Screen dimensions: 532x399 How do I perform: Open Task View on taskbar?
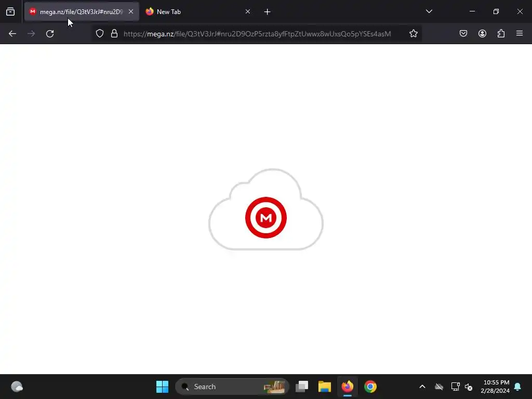pos(302,387)
